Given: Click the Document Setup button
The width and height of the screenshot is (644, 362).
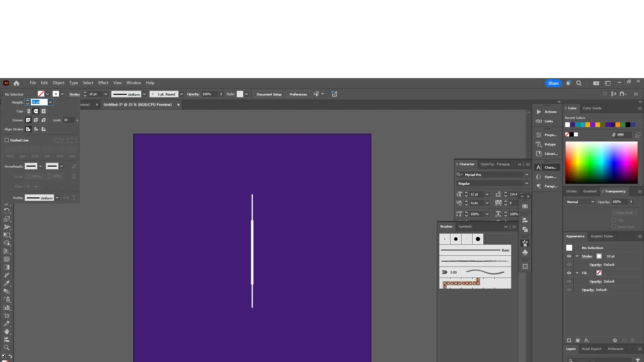Looking at the screenshot, I should 269,94.
